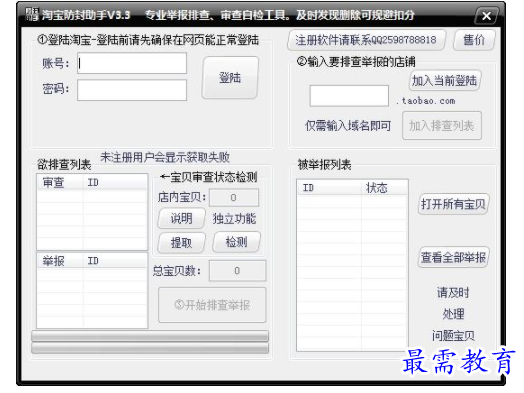Click the upper progress bar

[150, 336]
